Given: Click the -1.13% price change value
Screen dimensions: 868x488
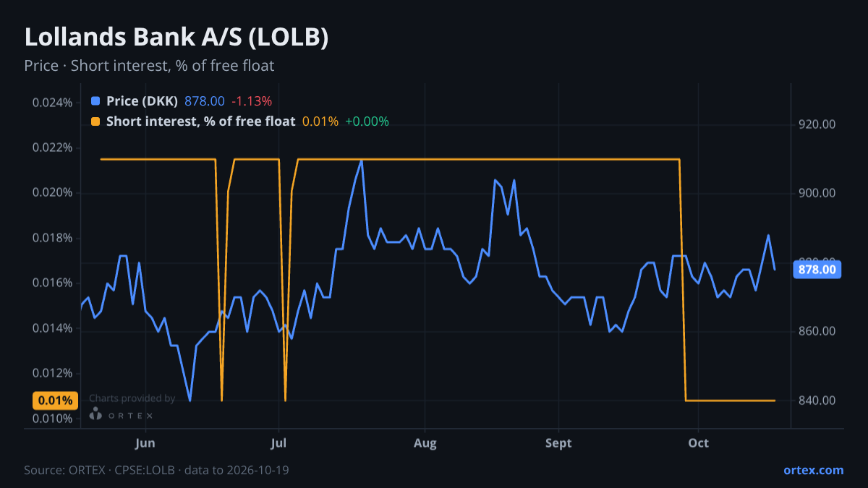Looking at the screenshot, I should coord(252,101).
